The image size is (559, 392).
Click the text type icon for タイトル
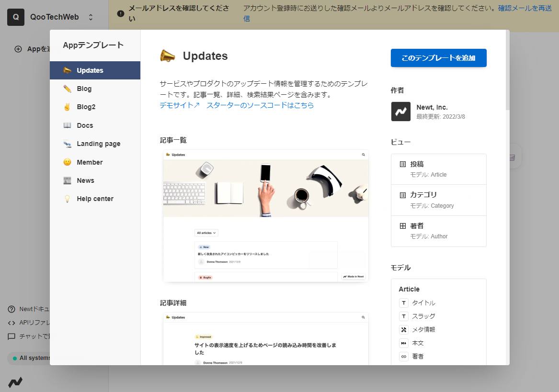(404, 303)
